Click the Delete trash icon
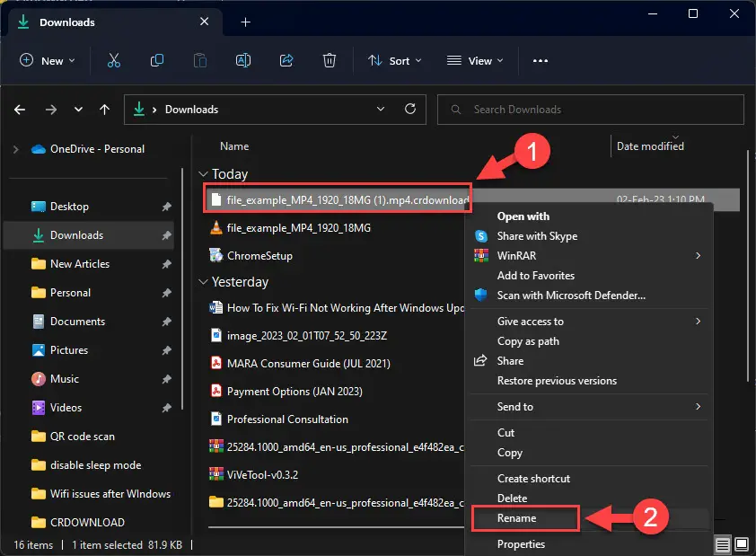This screenshot has height=556, width=756. point(329,60)
